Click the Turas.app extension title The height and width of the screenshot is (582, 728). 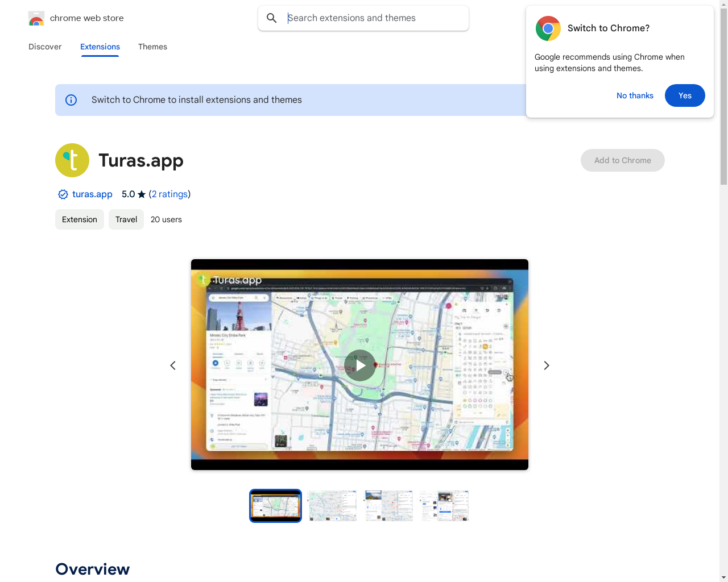click(x=141, y=161)
